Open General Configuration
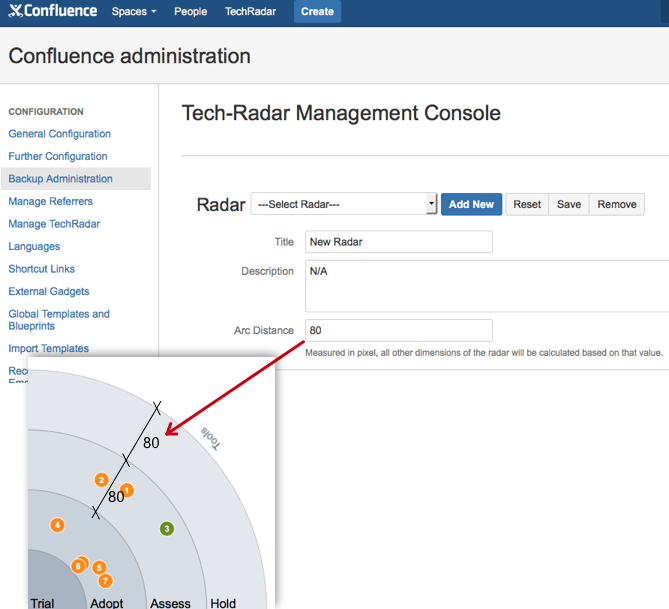The width and height of the screenshot is (669, 609). click(59, 134)
